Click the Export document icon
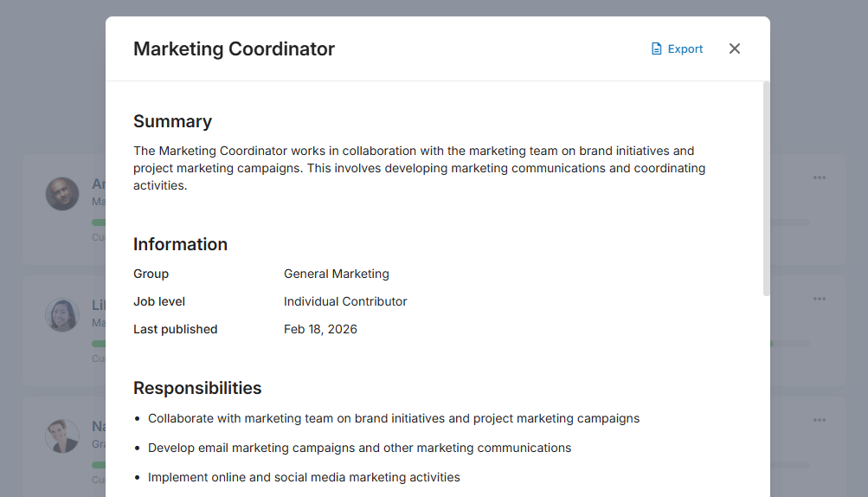 coord(656,49)
